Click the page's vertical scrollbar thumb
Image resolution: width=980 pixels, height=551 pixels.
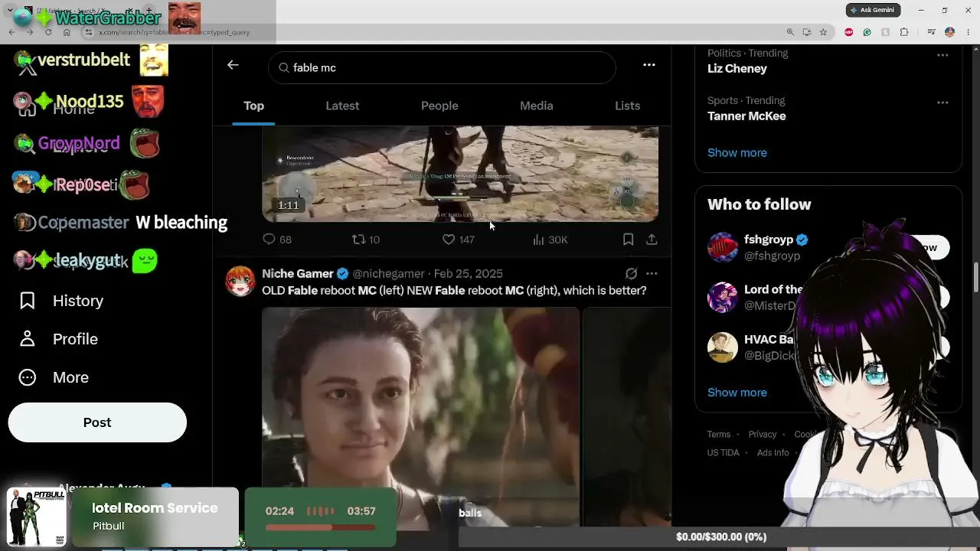point(976,277)
